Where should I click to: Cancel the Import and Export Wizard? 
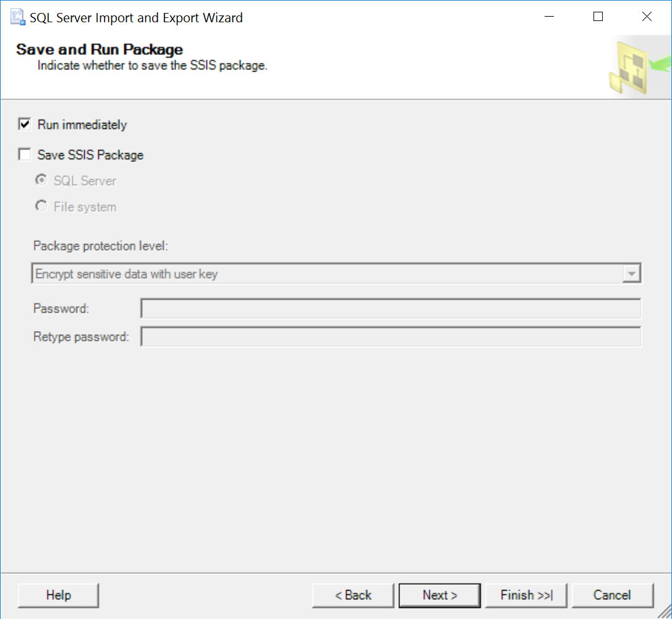[613, 596]
